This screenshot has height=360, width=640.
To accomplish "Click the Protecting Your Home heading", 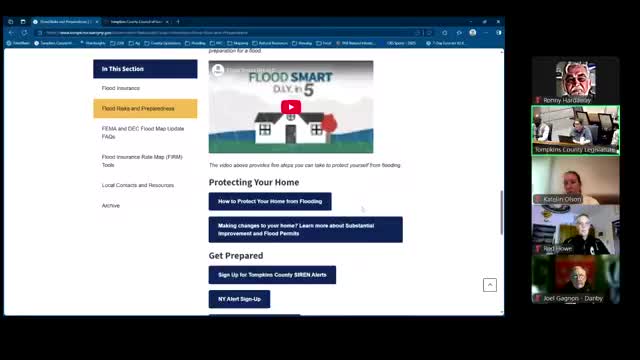I will coord(254,182).
